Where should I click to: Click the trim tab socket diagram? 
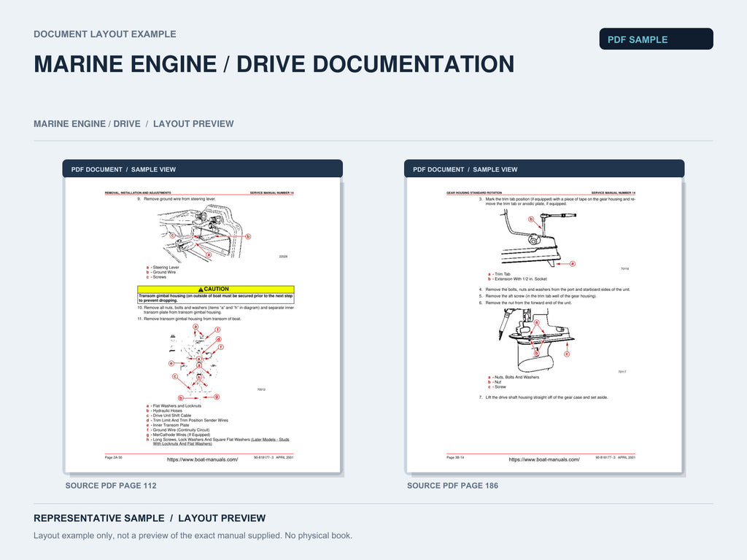(x=538, y=238)
